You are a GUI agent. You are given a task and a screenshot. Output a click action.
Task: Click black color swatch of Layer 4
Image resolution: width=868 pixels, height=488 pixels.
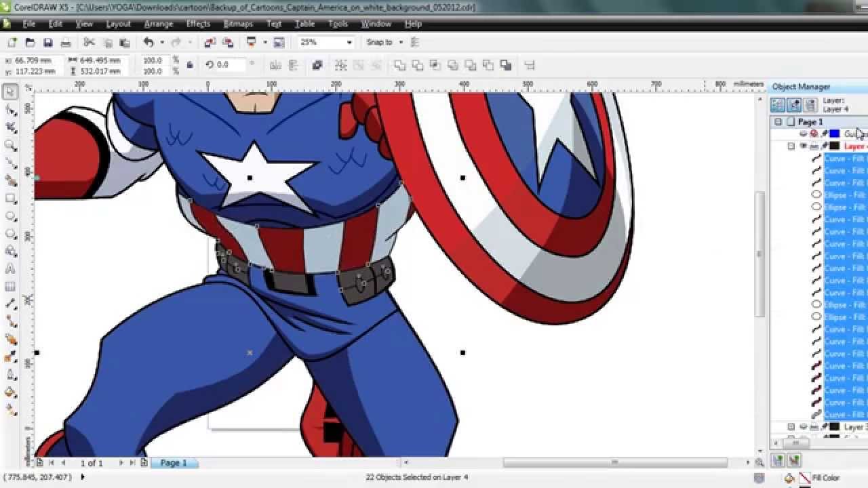835,146
